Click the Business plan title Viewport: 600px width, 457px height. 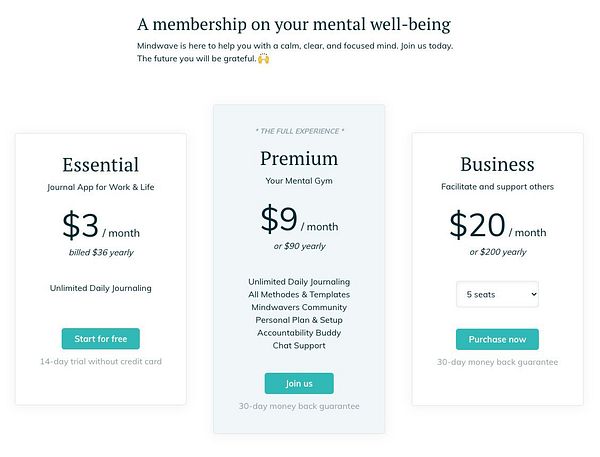coord(497,165)
